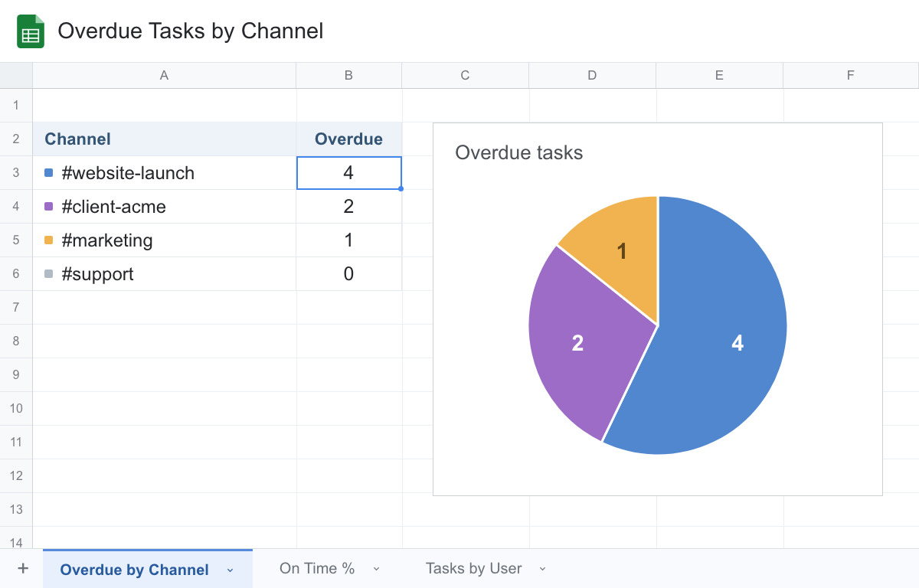The image size is (919, 588).
Task: Select row 10 header
Action: click(x=16, y=409)
